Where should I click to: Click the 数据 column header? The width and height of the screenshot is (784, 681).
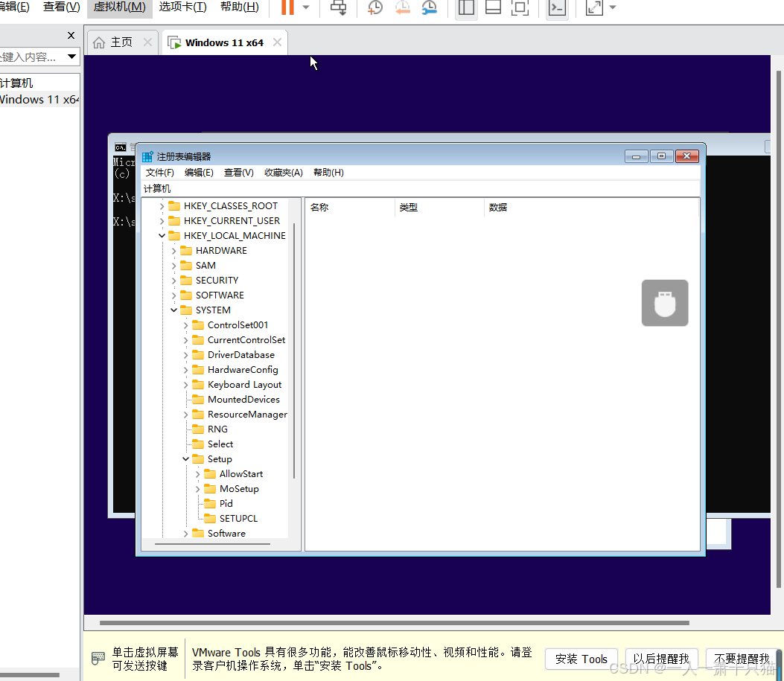point(591,208)
